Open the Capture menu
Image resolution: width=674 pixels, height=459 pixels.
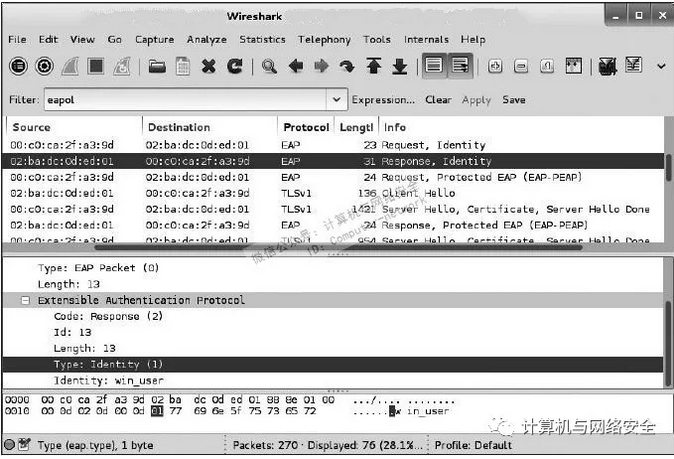coord(154,40)
